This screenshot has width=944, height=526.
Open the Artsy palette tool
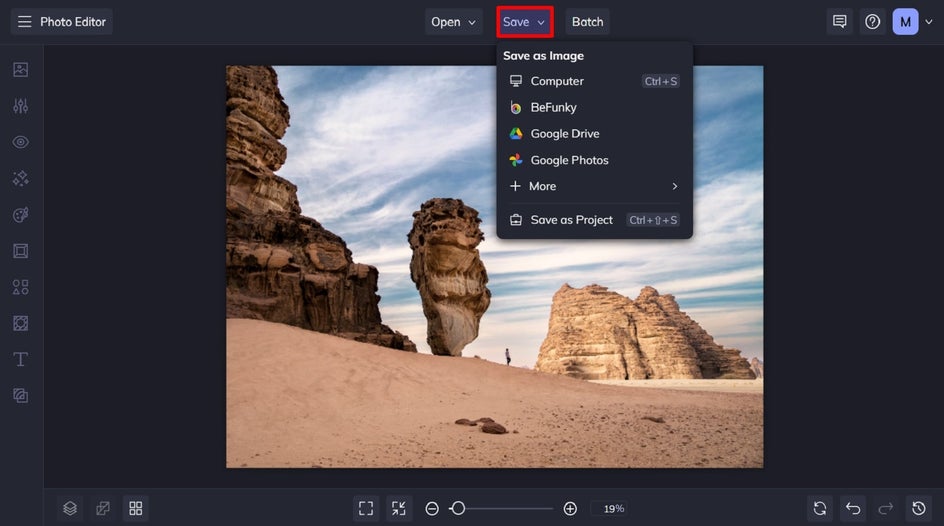[20, 215]
